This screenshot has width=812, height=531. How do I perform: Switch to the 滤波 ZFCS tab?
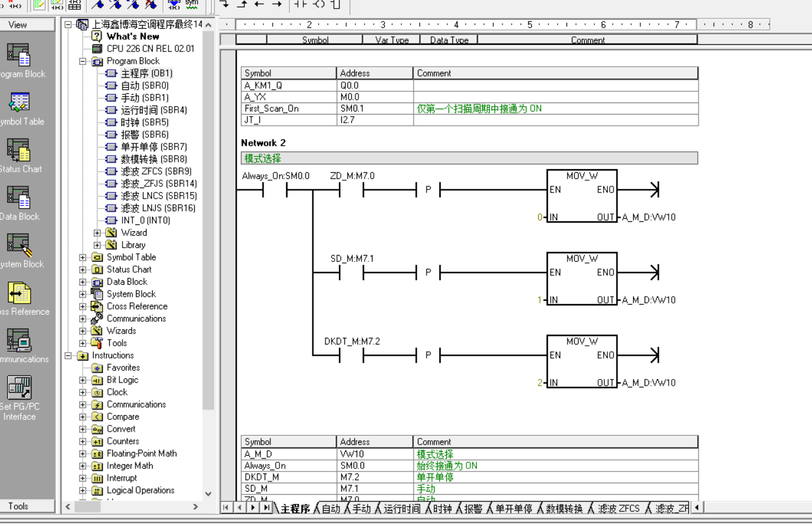coord(619,508)
